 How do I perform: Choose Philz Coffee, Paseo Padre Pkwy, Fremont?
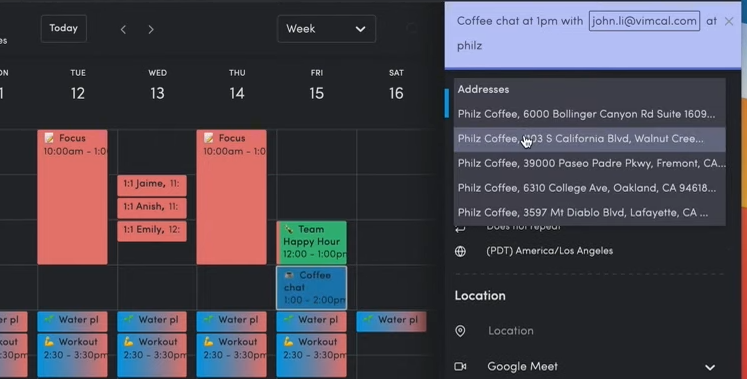pyautogui.click(x=590, y=163)
